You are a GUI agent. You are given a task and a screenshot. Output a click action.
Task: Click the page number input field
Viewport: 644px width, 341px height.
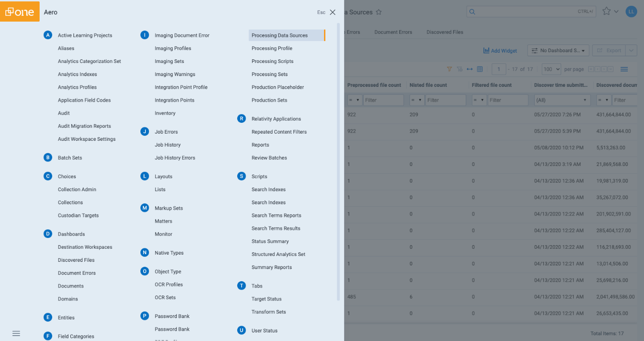click(x=498, y=69)
